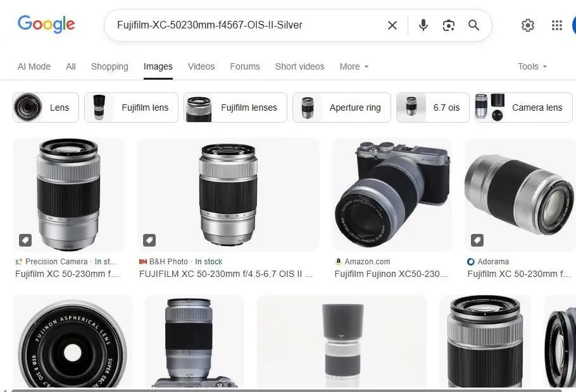Open the Adorama tilted lens image
Viewport: 576px width, 392px height.
tap(520, 195)
